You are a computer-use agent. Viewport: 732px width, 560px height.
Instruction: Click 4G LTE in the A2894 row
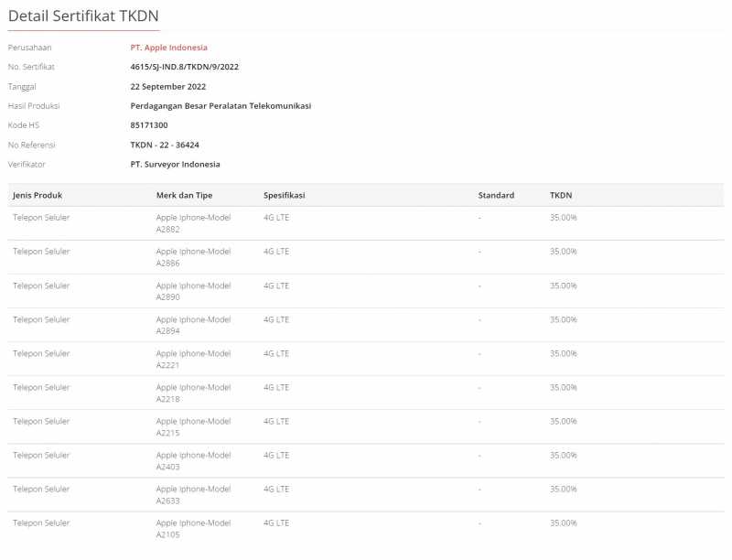click(276, 319)
